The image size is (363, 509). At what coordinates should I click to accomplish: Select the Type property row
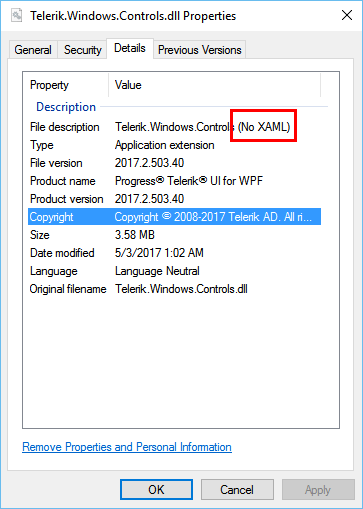pyautogui.click(x=174, y=145)
